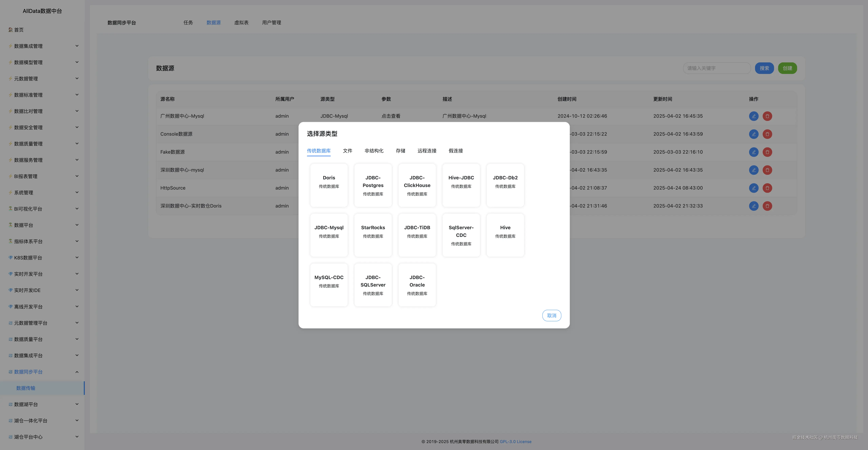Image resolution: width=868 pixels, height=450 pixels.
Task: Switch to 远程连接 tab in dialog
Action: coord(427,151)
